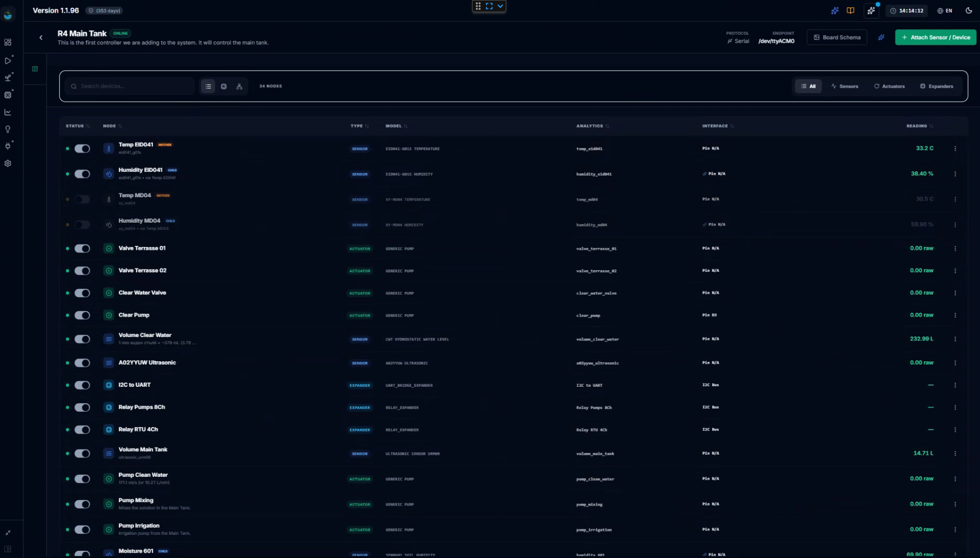The height and width of the screenshot is (558, 980).
Task: Filter nodes by Actuators tab
Action: point(889,86)
